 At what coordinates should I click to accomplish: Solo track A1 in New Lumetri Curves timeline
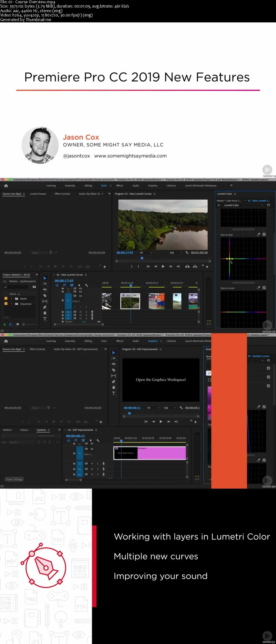(x=86, y=312)
